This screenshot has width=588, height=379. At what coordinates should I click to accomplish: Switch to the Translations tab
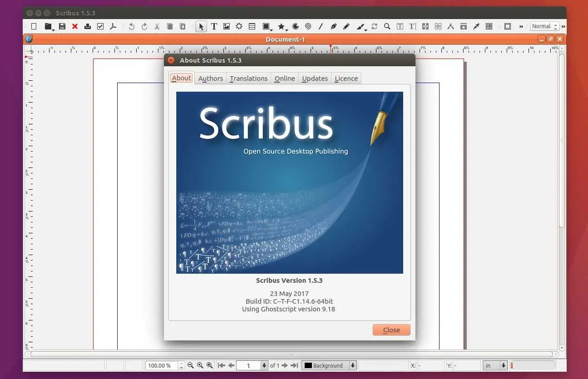[248, 79]
